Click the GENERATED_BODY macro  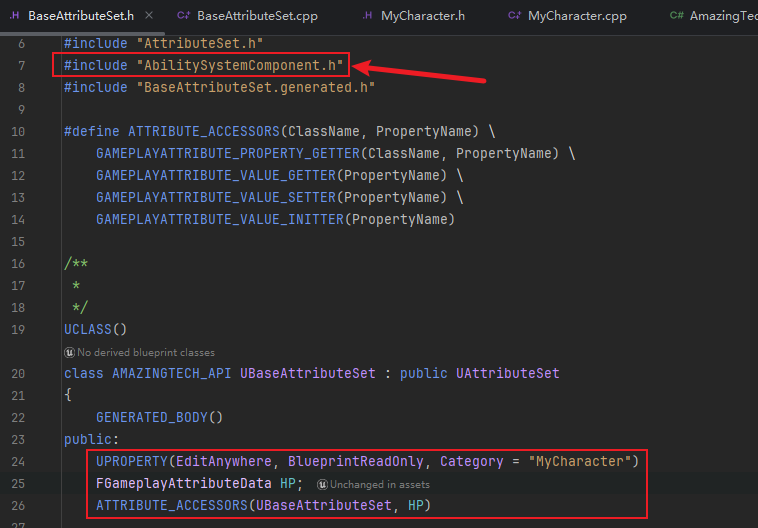[x=159, y=417]
